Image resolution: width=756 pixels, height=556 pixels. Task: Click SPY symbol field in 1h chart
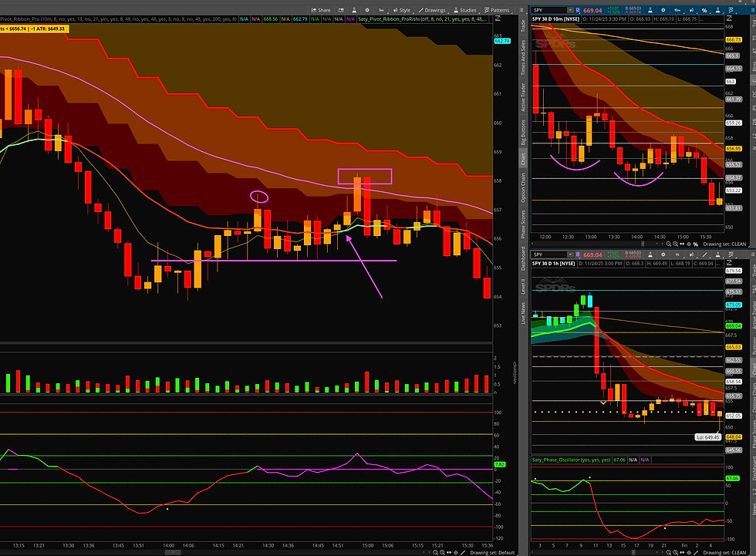[549, 254]
